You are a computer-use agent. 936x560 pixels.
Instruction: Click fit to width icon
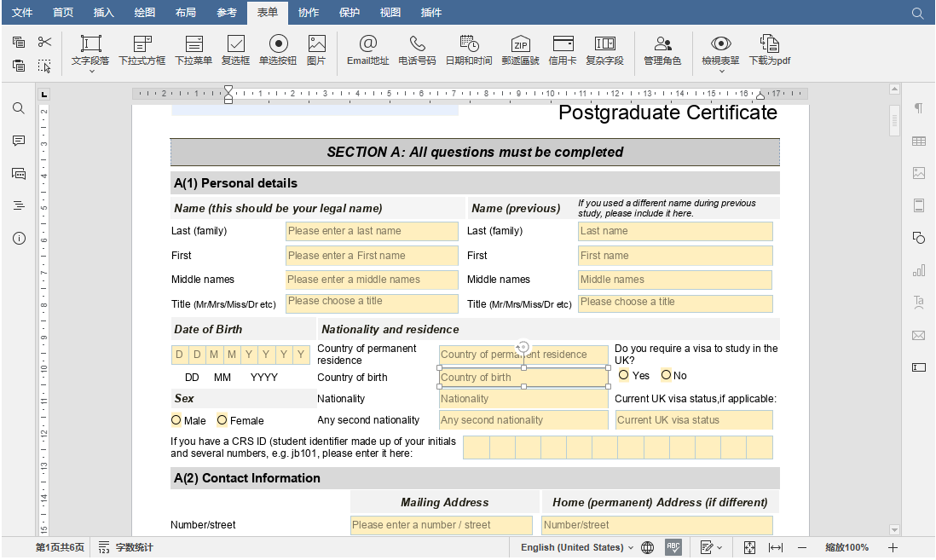[776, 547]
